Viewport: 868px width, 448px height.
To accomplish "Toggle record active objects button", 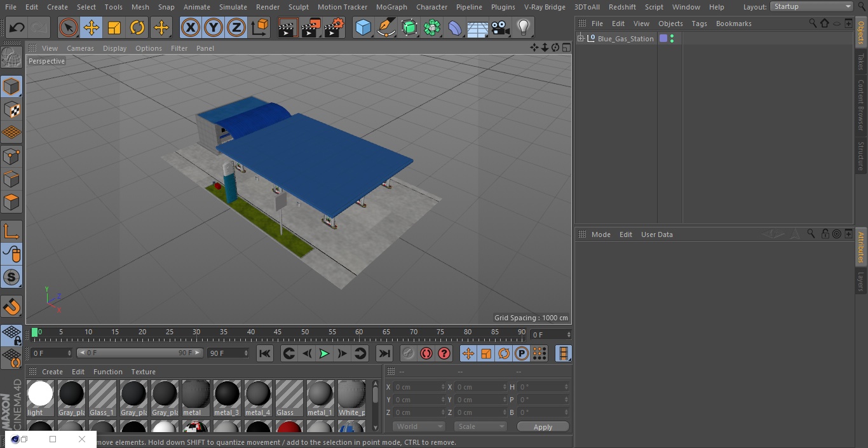I will 409,353.
